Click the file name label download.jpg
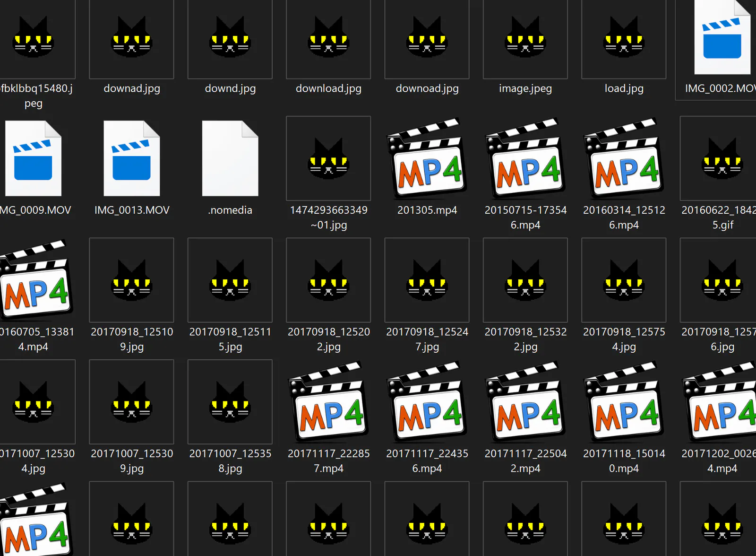Screen dimensions: 756x556 pyautogui.click(x=328, y=88)
